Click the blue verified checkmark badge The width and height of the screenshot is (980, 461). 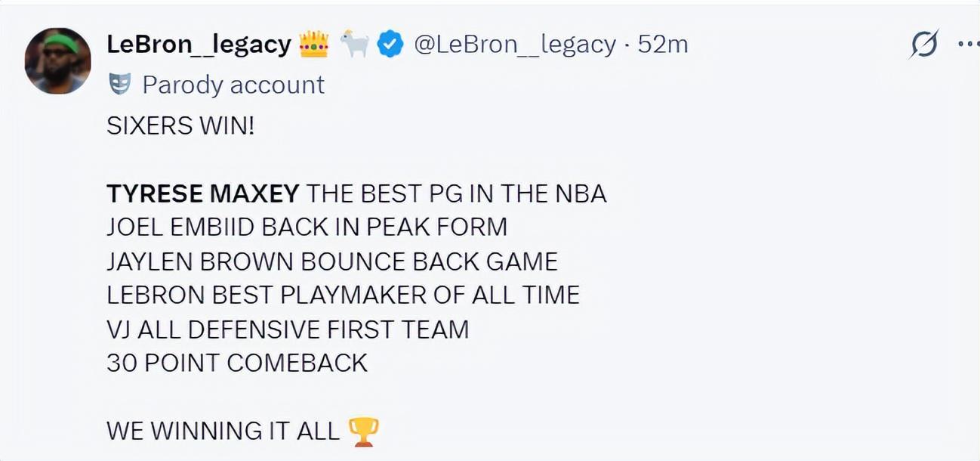click(x=390, y=45)
